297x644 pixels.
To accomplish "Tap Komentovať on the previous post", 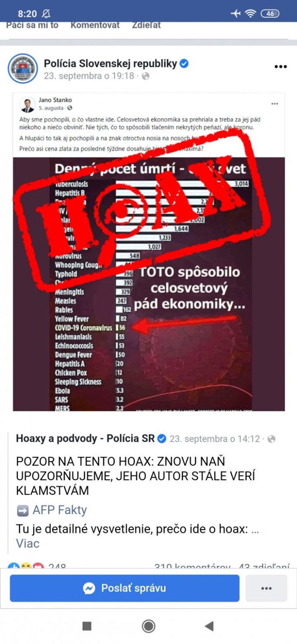I will pos(95,25).
